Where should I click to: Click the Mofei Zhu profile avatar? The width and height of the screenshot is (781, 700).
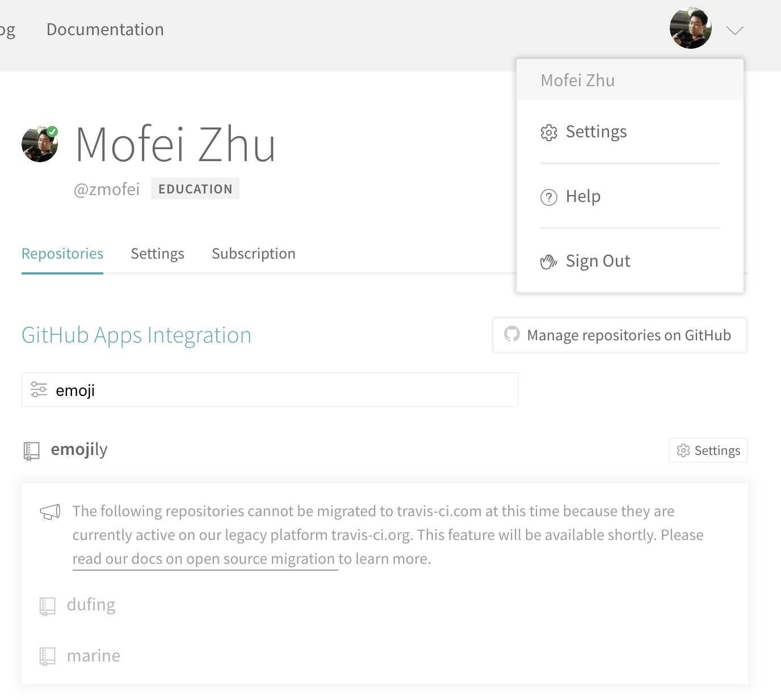(x=40, y=144)
